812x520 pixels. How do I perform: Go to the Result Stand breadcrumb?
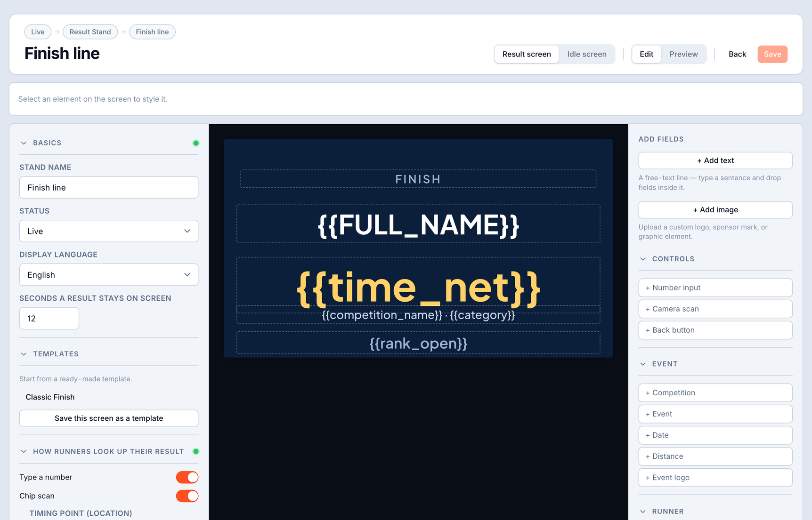(90, 32)
